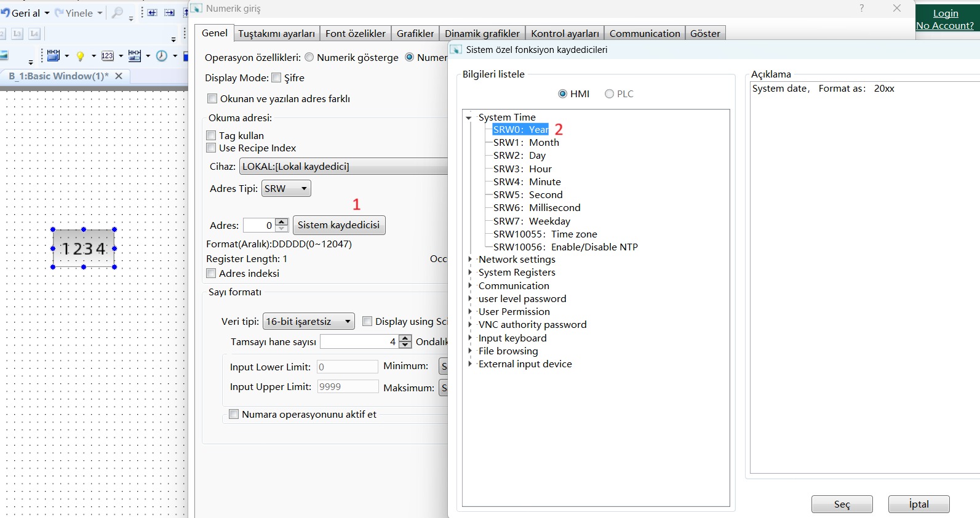The width and height of the screenshot is (980, 518).
Task: Click the 123 numeric display icon
Action: [107, 56]
